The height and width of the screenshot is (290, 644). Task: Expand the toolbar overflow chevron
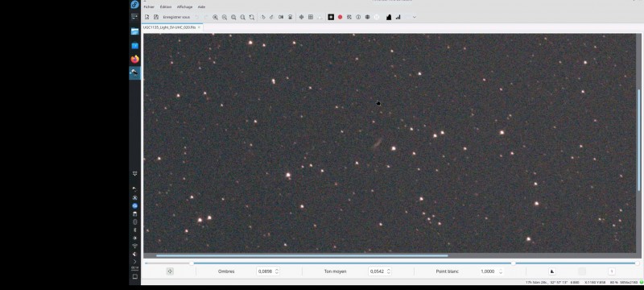(414, 17)
